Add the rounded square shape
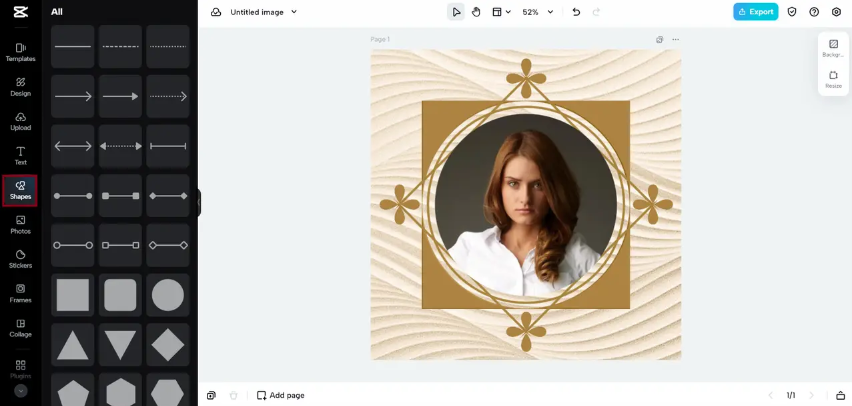Image resolution: width=852 pixels, height=406 pixels. tap(120, 295)
